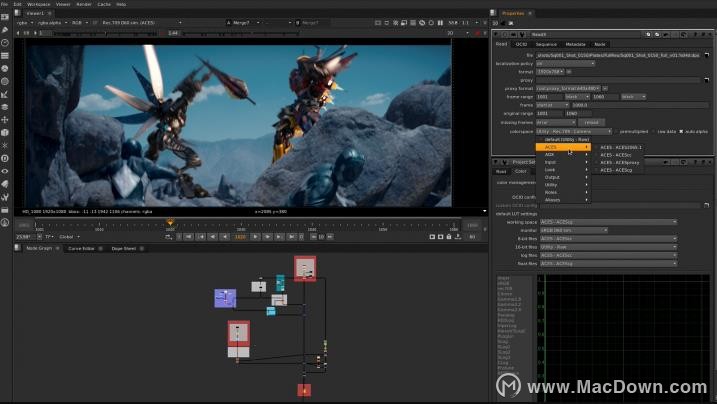Select the red node at bottom of graph
This screenshot has width=717, height=404.
click(x=304, y=390)
